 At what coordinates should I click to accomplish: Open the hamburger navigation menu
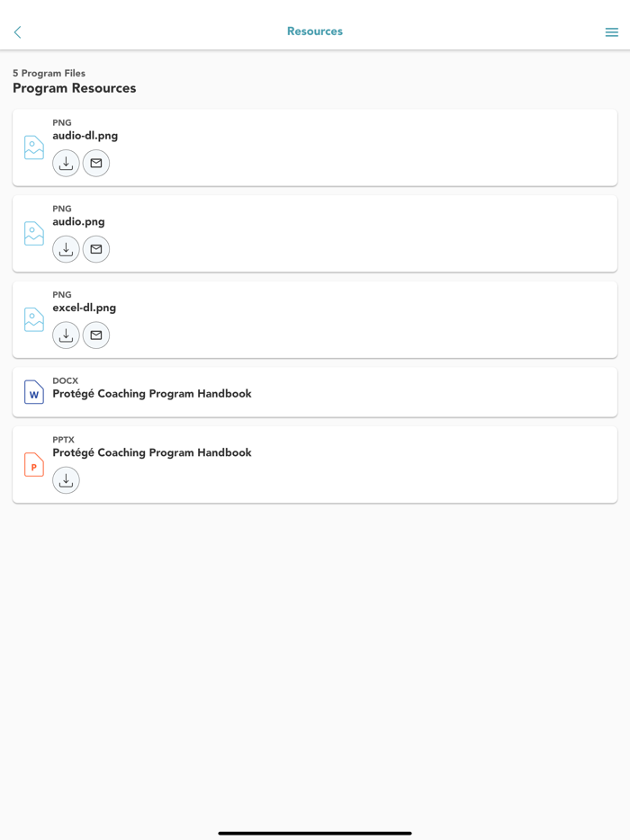pyautogui.click(x=611, y=31)
